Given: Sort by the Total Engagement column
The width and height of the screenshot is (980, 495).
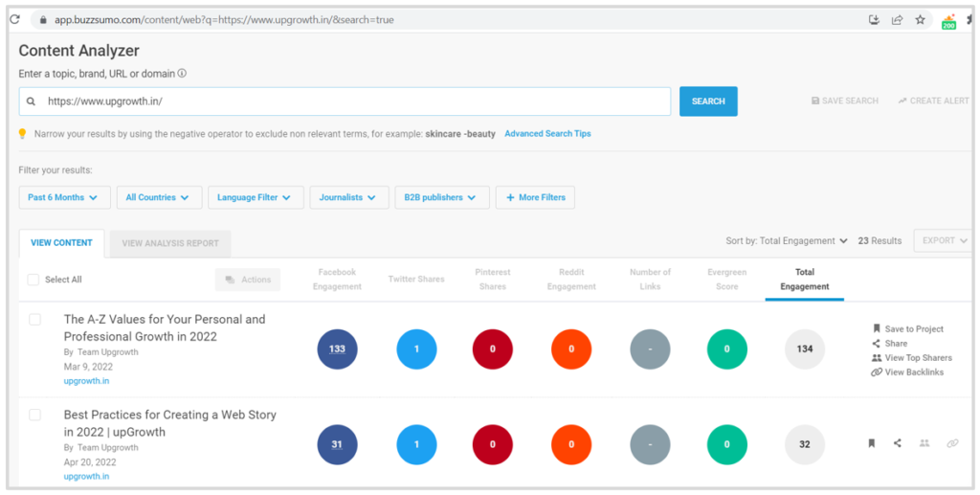Looking at the screenshot, I should pos(805,280).
